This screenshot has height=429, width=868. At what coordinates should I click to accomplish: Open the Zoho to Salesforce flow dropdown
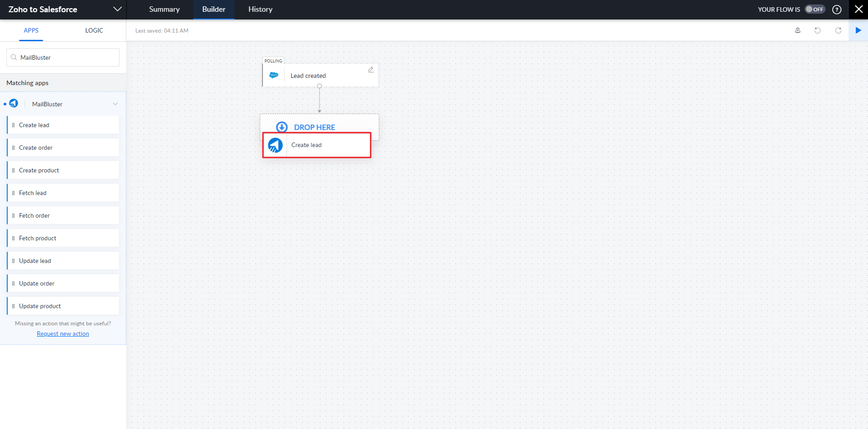[x=117, y=10]
